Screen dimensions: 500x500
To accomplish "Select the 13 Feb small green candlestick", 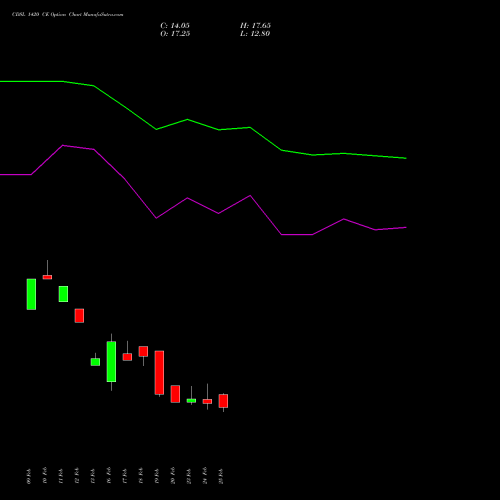I will (x=95, y=362).
